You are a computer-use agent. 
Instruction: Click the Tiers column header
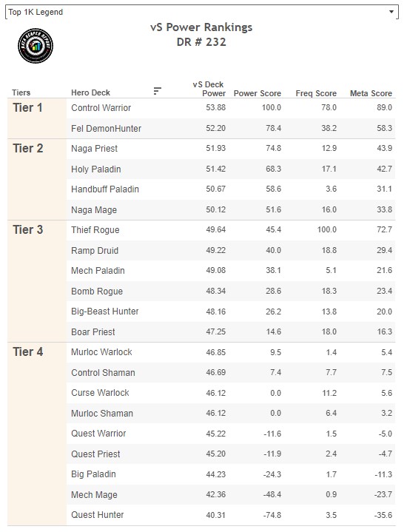click(x=21, y=92)
